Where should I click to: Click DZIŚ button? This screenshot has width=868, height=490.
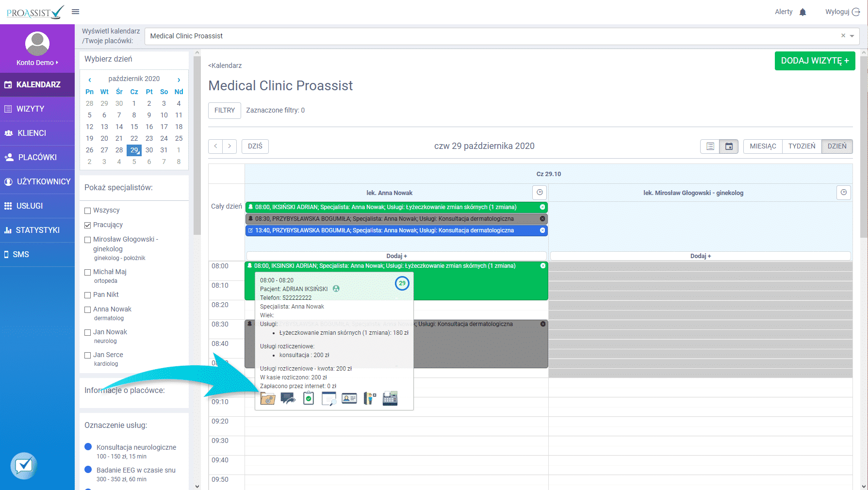coord(255,146)
